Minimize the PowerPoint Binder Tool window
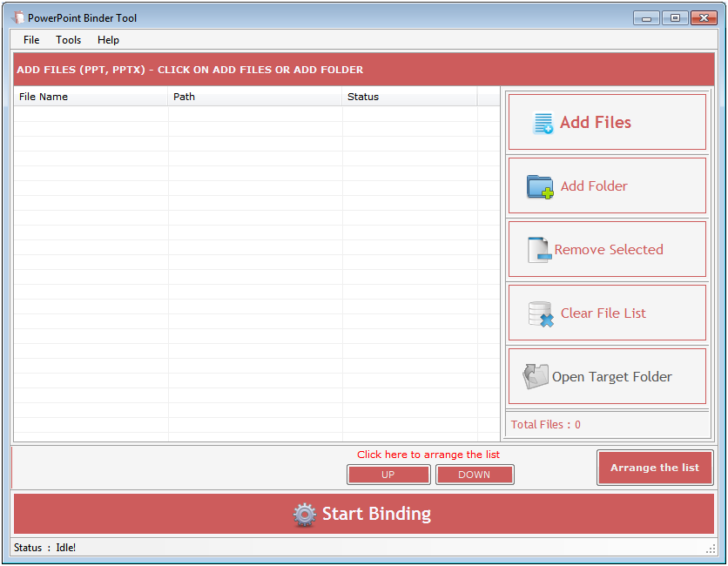This screenshot has height=566, width=728. [646, 18]
